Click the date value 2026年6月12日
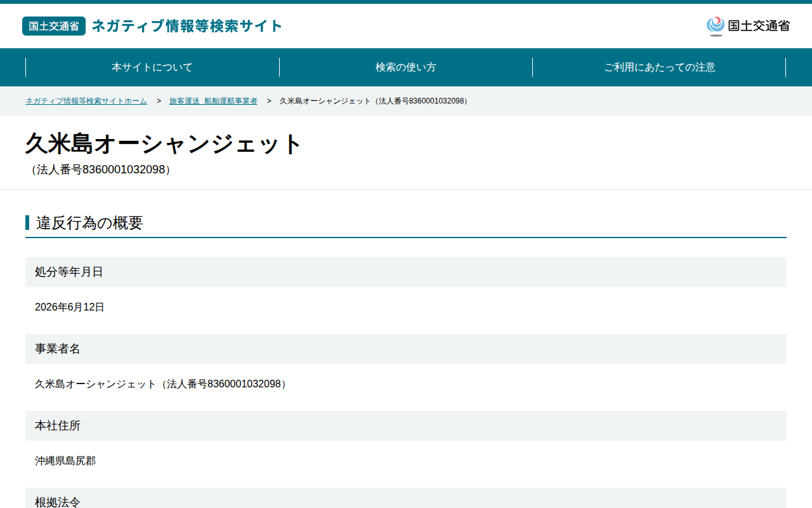The width and height of the screenshot is (812, 508). [x=70, y=307]
